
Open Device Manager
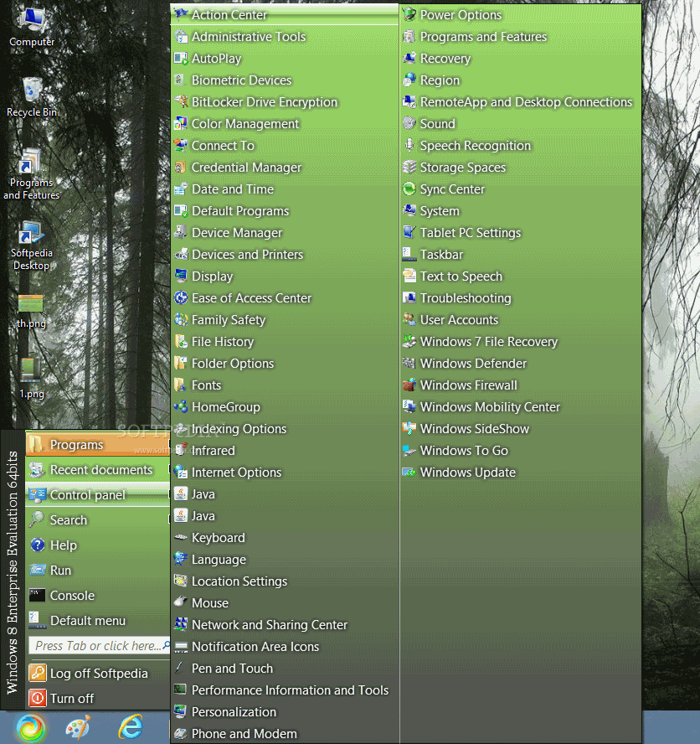click(x=285, y=233)
